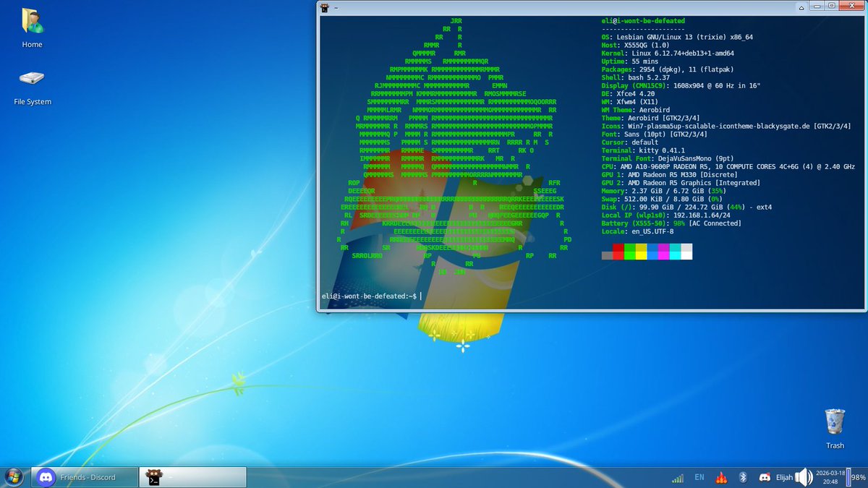Open the clock showing 2026-03-18 20:48
Viewport: 868px width, 488px height.
point(830,477)
